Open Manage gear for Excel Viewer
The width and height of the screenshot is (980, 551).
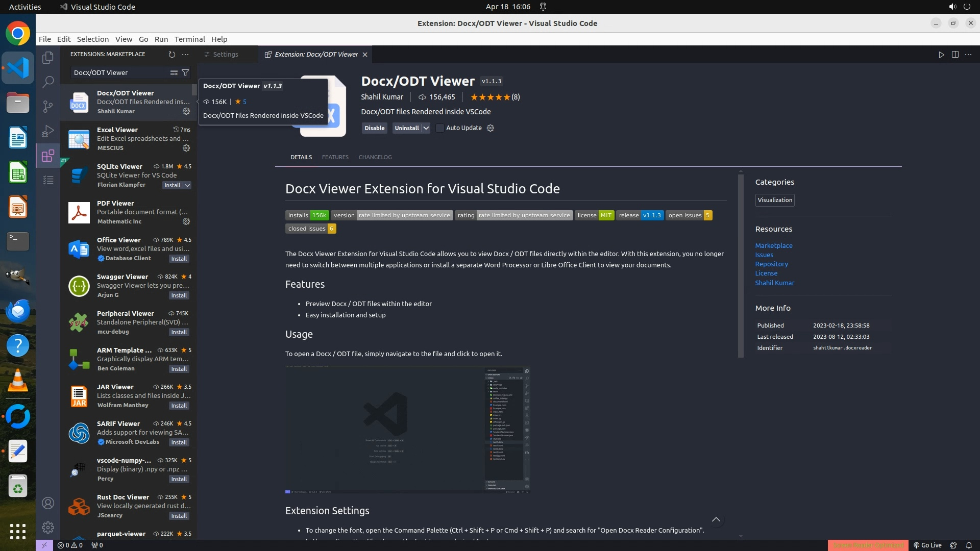tap(186, 148)
